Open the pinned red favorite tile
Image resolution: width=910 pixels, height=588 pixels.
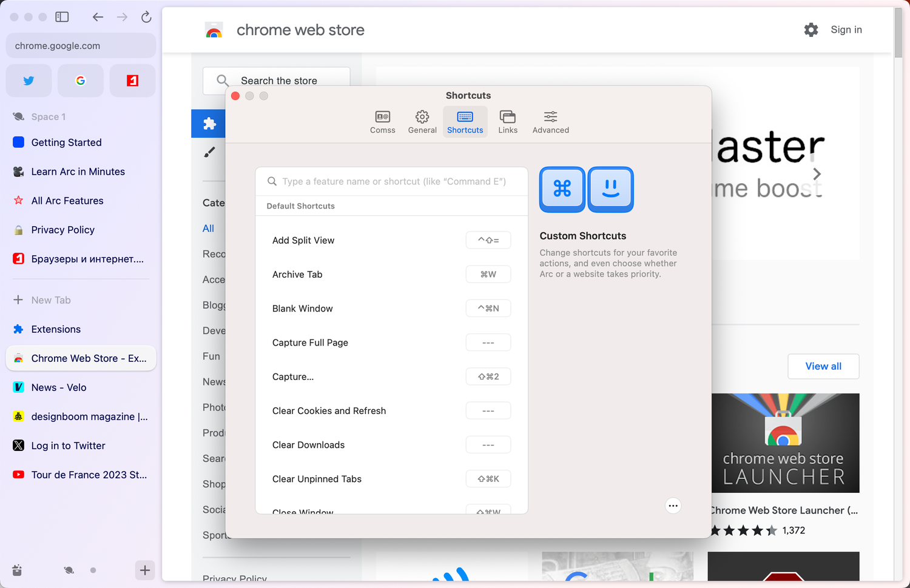132,81
